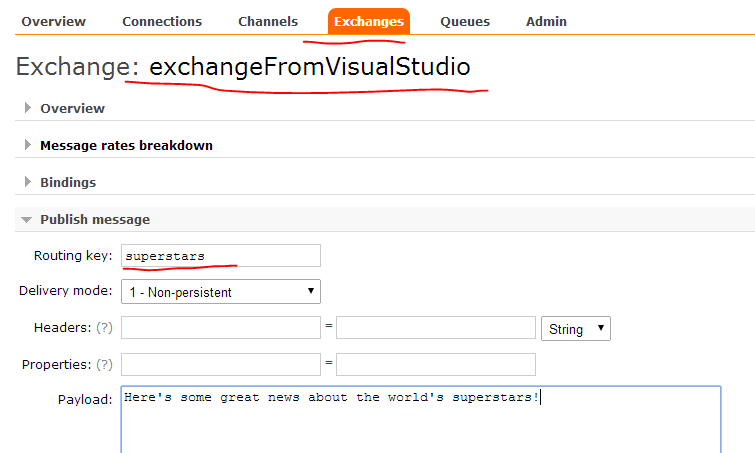This screenshot has width=755, height=453.
Task: Expand the Bindings section
Action: point(68,182)
